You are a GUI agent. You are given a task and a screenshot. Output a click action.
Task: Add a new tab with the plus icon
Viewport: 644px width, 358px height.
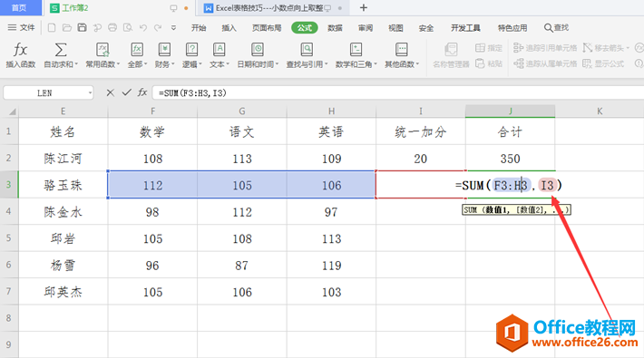click(363, 8)
